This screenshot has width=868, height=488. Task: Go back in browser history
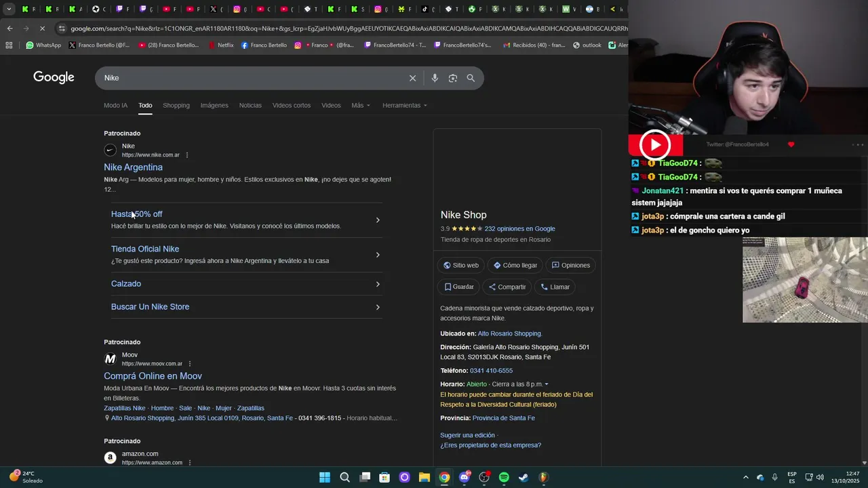click(9, 28)
